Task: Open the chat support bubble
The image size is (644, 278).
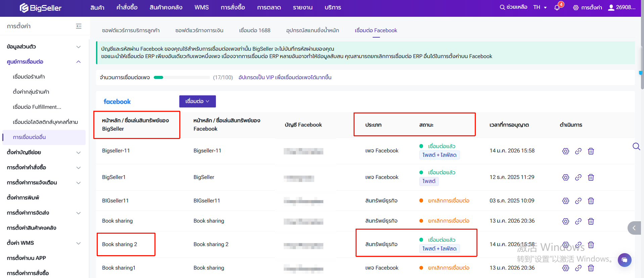Action: point(624,260)
